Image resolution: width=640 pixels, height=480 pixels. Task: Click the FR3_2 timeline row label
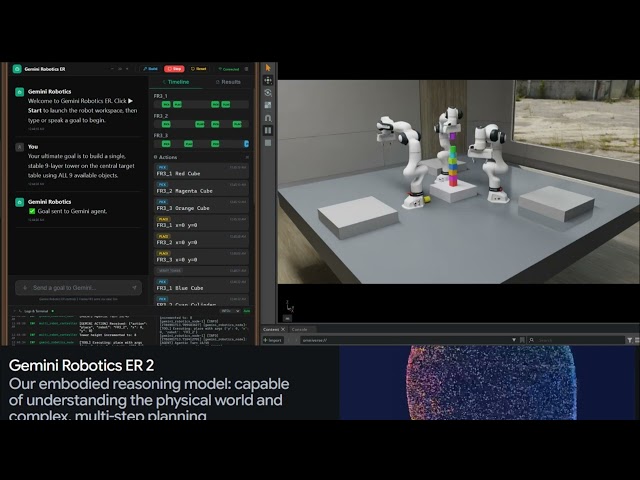point(160,116)
